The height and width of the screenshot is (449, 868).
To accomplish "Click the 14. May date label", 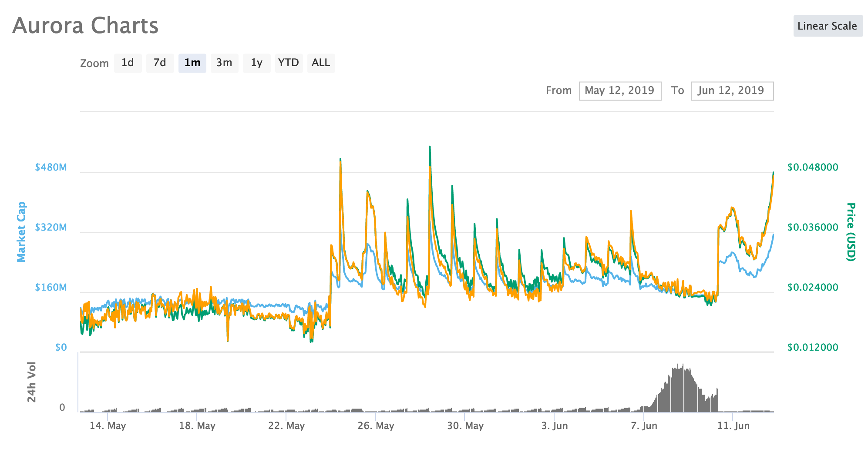I will point(108,426).
